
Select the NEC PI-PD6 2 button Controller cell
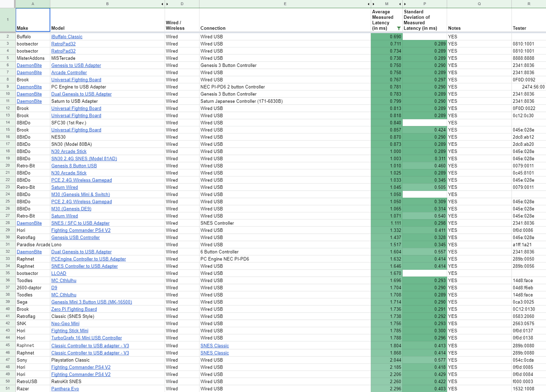click(285, 87)
